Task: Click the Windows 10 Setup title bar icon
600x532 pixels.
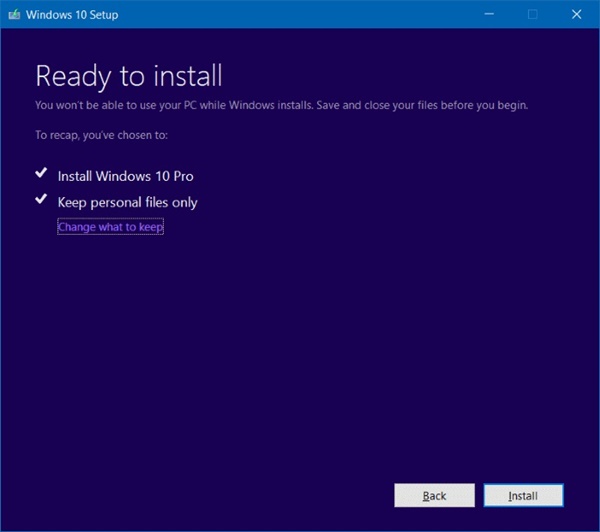Action: pos(15,14)
